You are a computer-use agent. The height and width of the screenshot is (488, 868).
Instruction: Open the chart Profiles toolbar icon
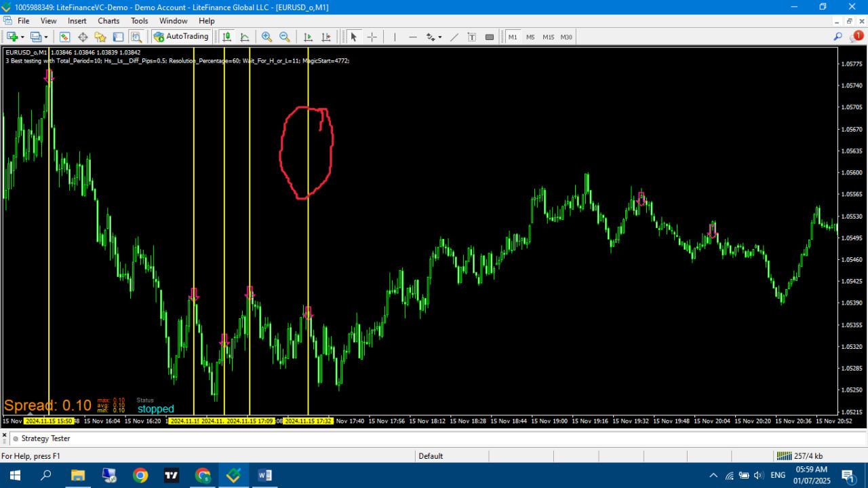36,37
